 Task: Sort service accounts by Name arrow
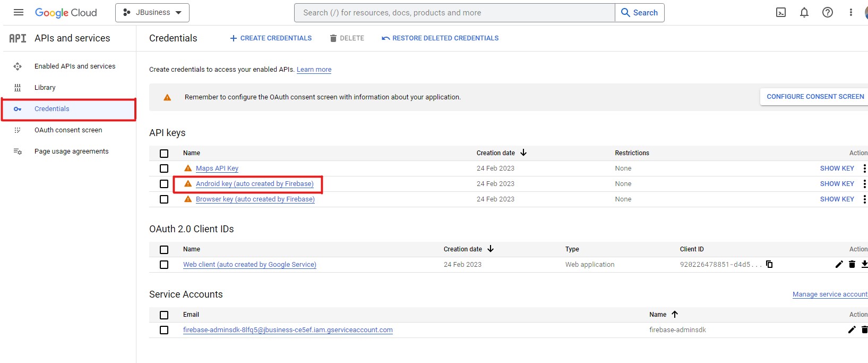(675, 315)
